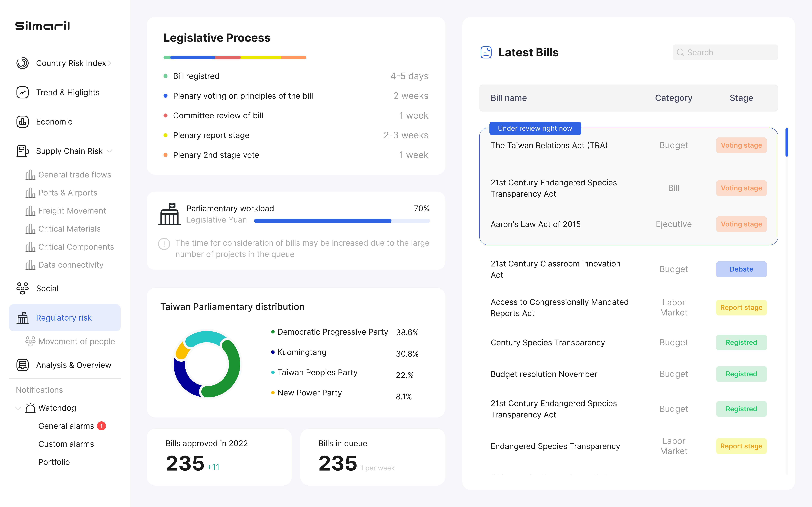This screenshot has width=812, height=507.
Task: Collapse the Supply Chain Risk submenu arrow
Action: (109, 151)
